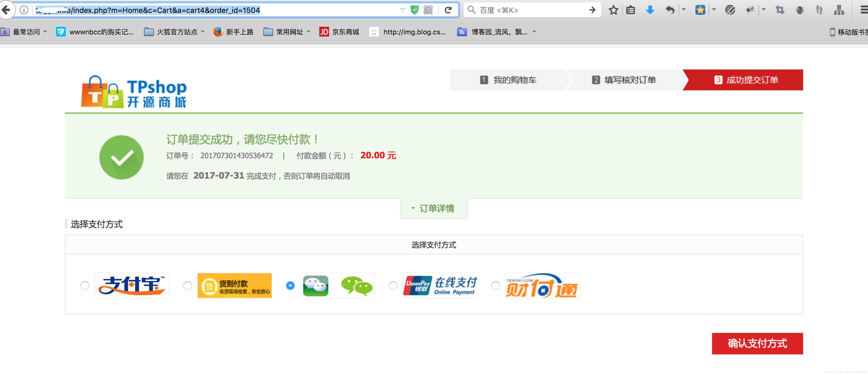
Task: Click the spider-like extension icon
Action: click(750, 10)
